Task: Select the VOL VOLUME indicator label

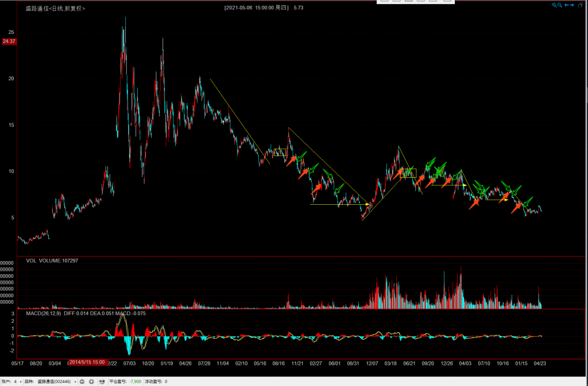Action: point(52,260)
